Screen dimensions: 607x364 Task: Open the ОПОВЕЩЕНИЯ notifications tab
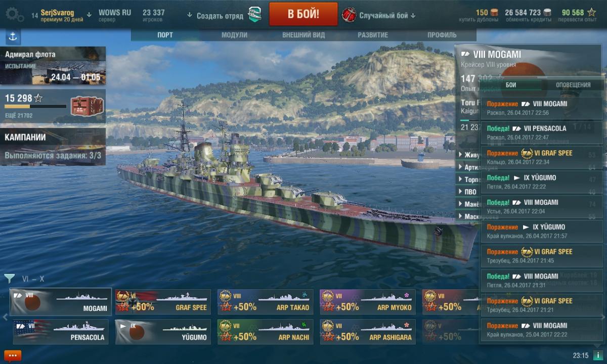click(x=573, y=85)
